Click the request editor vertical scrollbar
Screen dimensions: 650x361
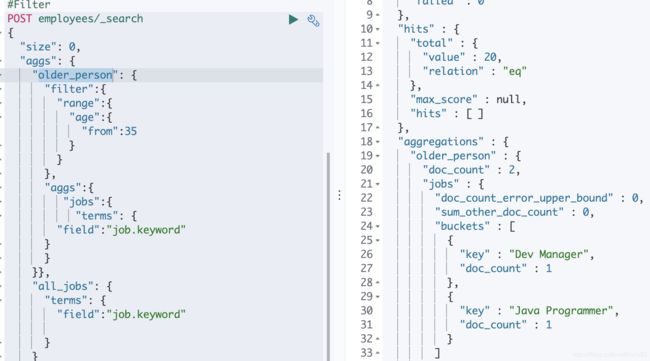[329, 256]
